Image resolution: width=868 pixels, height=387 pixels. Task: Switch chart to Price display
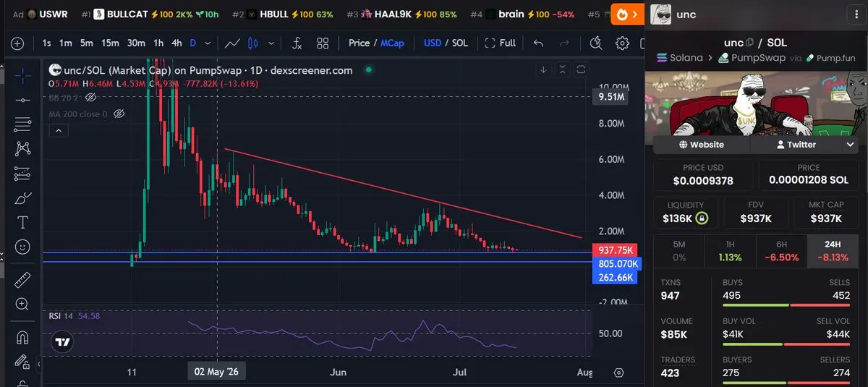[x=359, y=43]
